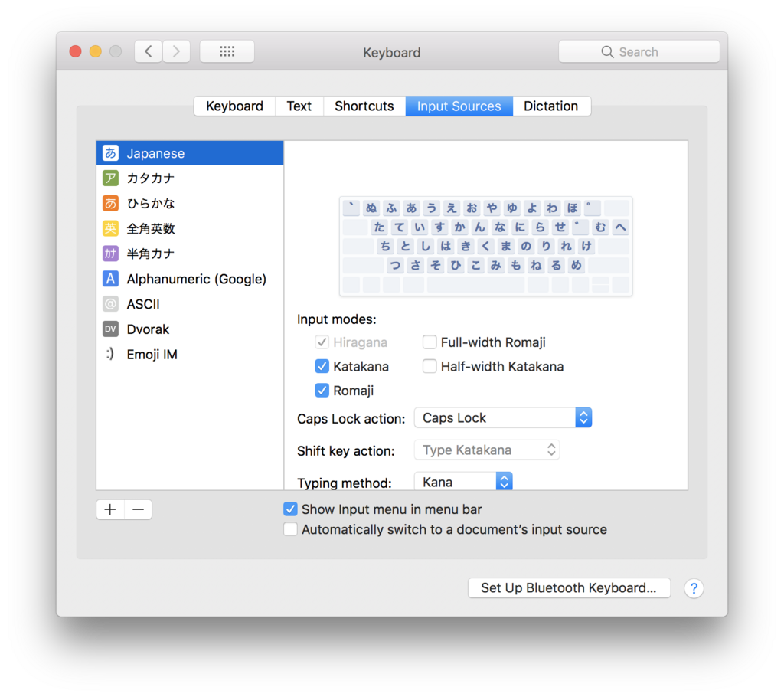The width and height of the screenshot is (784, 697).
Task: Open the Caps Lock action dropdown
Action: (503, 417)
